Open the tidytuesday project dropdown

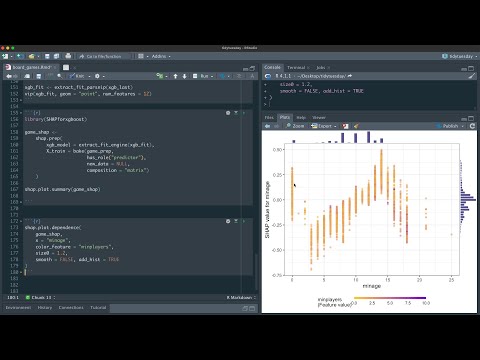(459, 56)
